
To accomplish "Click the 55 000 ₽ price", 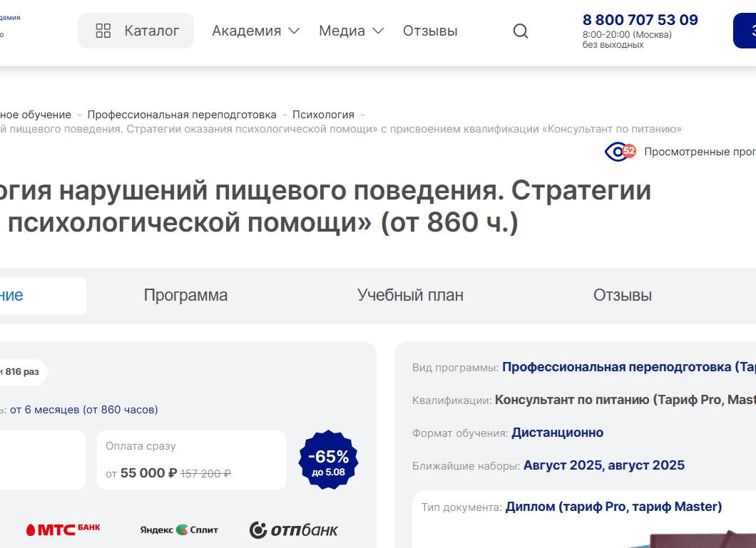I will [148, 473].
